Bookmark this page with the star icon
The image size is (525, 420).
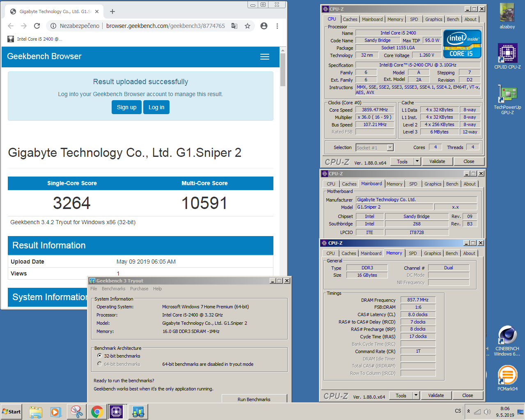248,26
